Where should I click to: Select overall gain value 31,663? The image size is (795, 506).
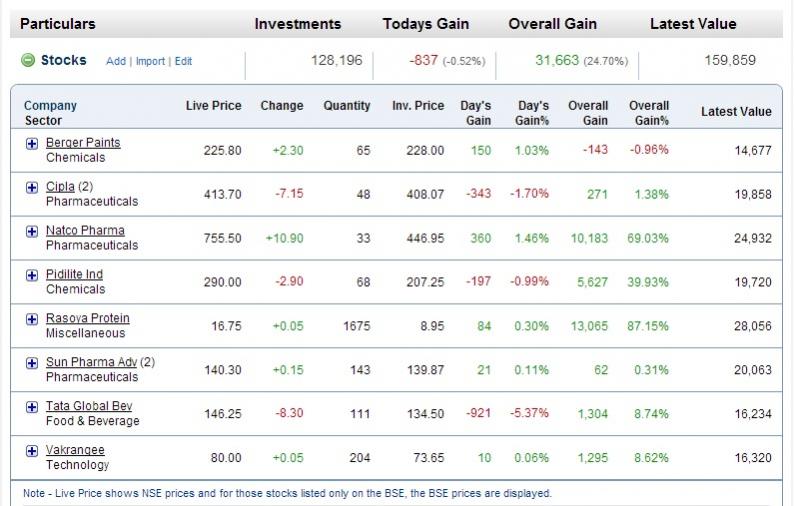pos(557,60)
